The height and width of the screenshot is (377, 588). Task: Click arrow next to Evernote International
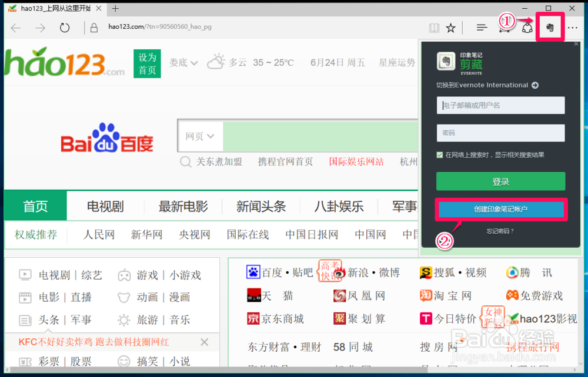tap(535, 85)
